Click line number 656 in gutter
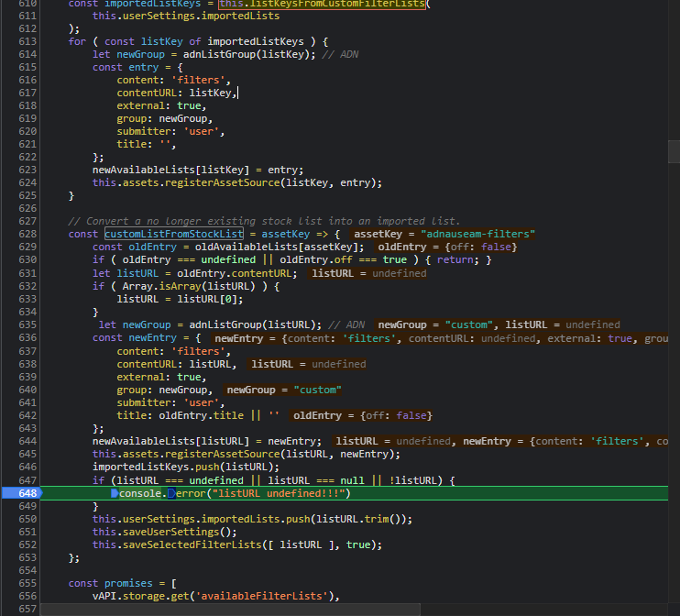This screenshot has width=680, height=616. click(27, 596)
